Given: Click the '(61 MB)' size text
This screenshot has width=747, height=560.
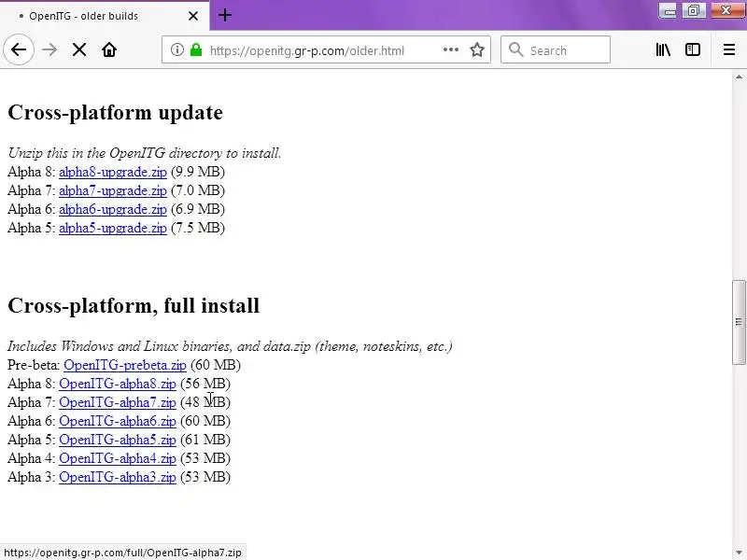Looking at the screenshot, I should 205,440.
